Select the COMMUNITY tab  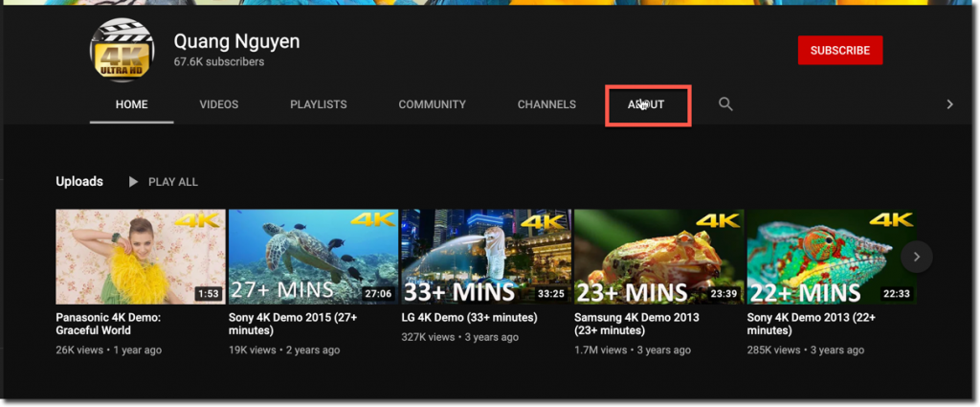432,104
